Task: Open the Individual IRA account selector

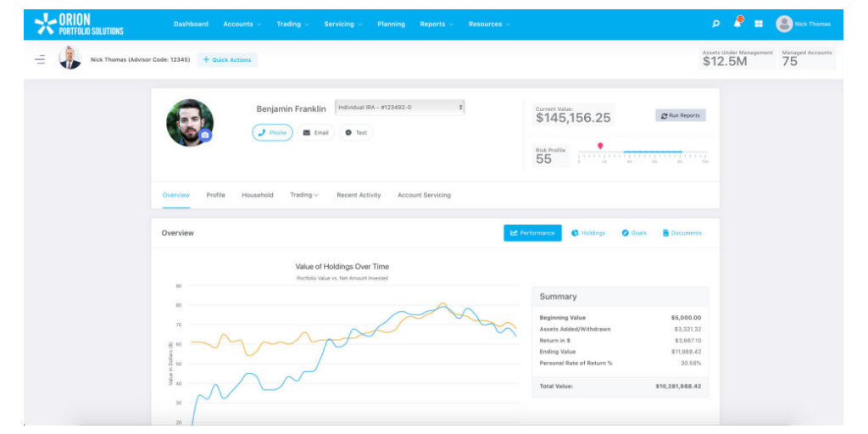Action: coord(399,108)
